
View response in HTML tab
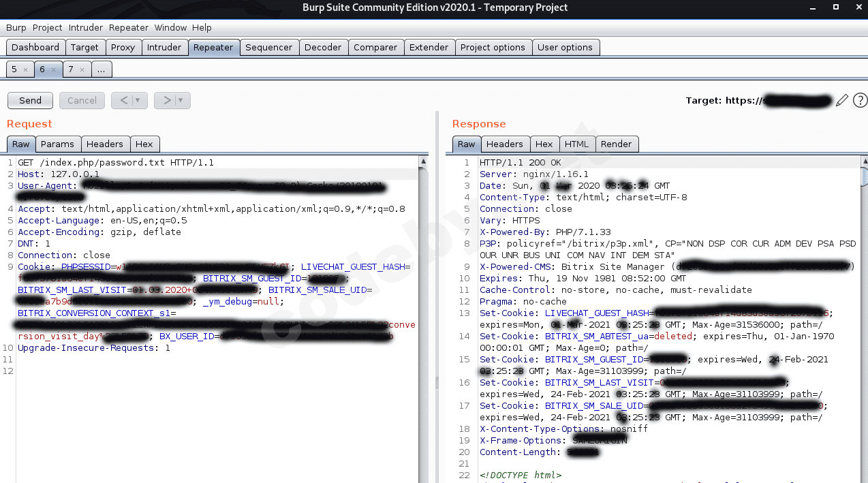point(576,144)
